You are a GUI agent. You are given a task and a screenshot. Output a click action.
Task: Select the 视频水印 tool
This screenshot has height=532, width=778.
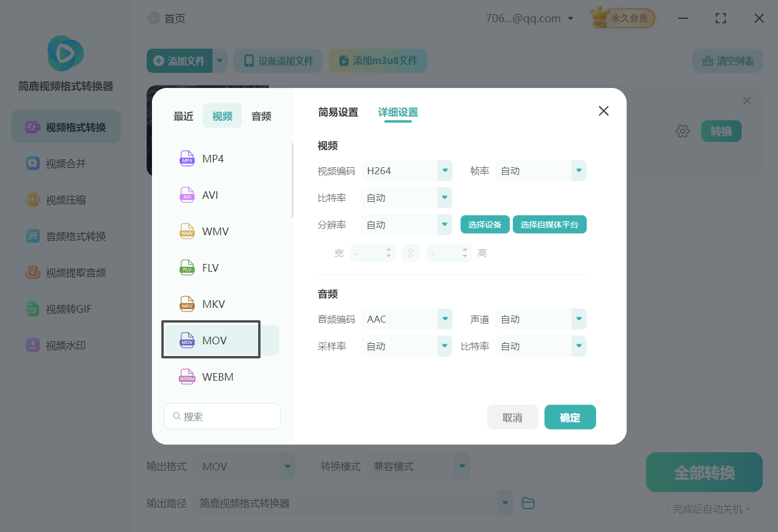pyautogui.click(x=65, y=345)
